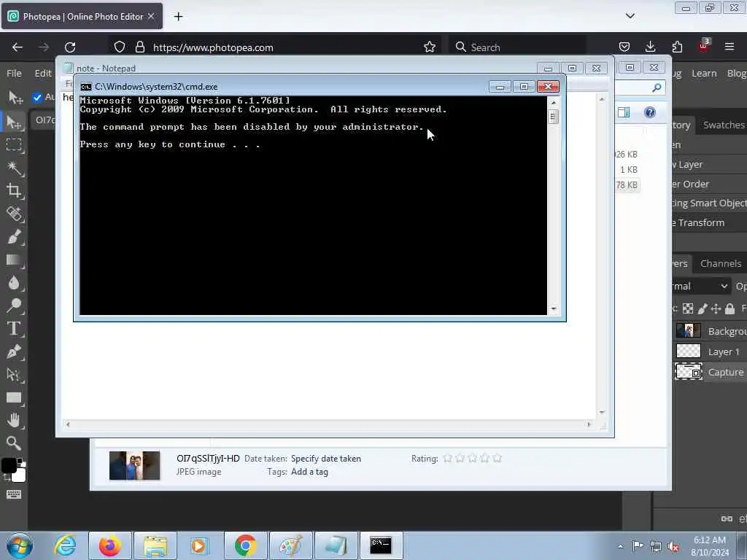Select the Gradient tool
The width and height of the screenshot is (747, 560).
(x=15, y=260)
